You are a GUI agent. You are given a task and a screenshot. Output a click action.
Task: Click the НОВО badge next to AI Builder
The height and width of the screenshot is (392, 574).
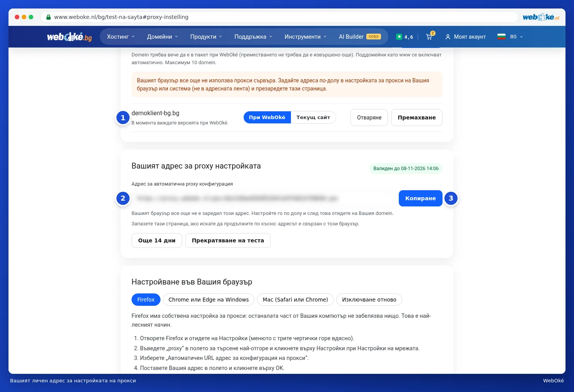(x=374, y=37)
